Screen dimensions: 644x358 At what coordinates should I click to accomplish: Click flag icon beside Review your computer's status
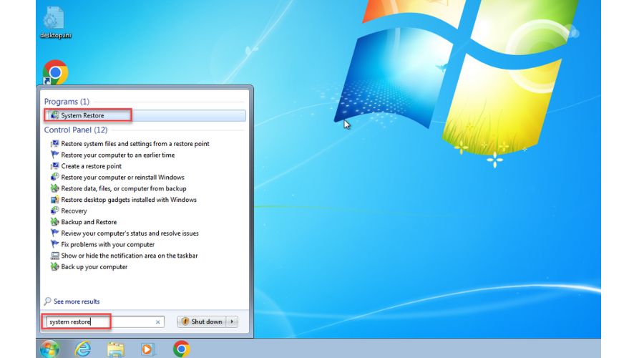pyautogui.click(x=54, y=233)
